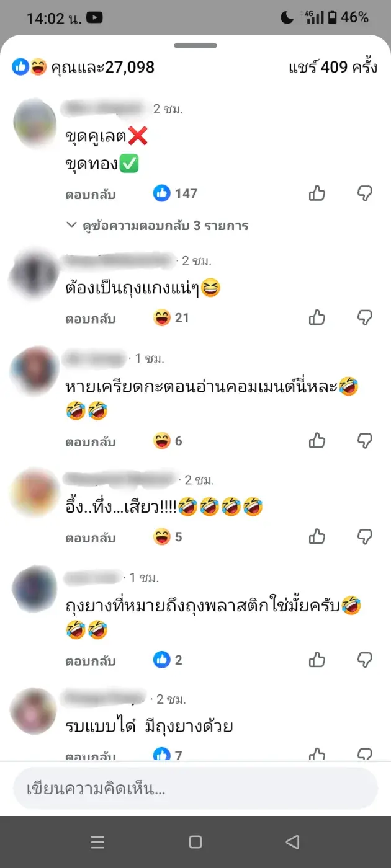Reply to the ขุดทอง comment via ตอบกลับ
The height and width of the screenshot is (868, 391).
pos(91,195)
